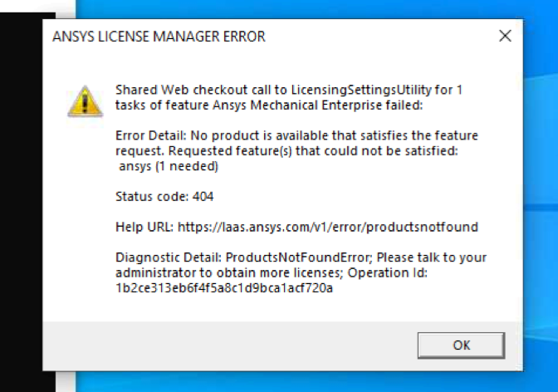The image size is (558, 392).
Task: Click the 'Help URL:' label
Action: pyautogui.click(x=143, y=227)
